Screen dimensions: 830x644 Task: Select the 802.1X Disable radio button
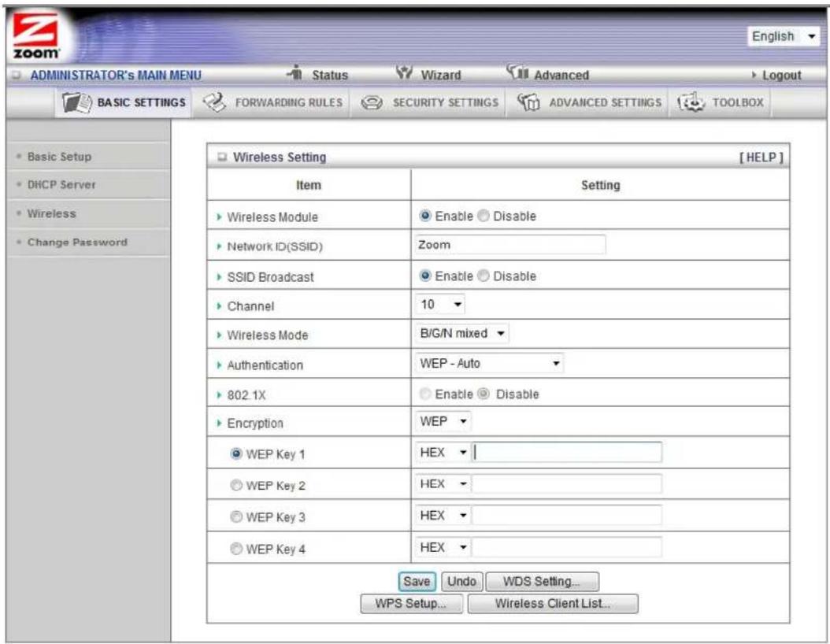(484, 394)
